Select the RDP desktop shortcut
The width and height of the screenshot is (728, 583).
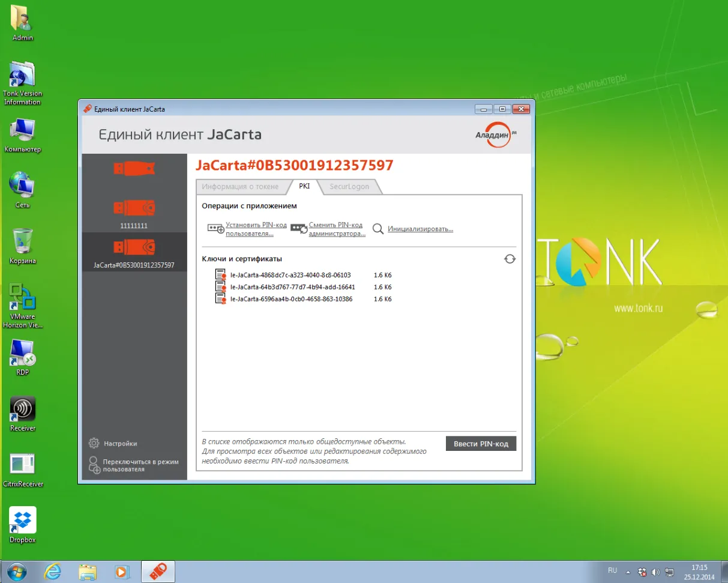[23, 358]
